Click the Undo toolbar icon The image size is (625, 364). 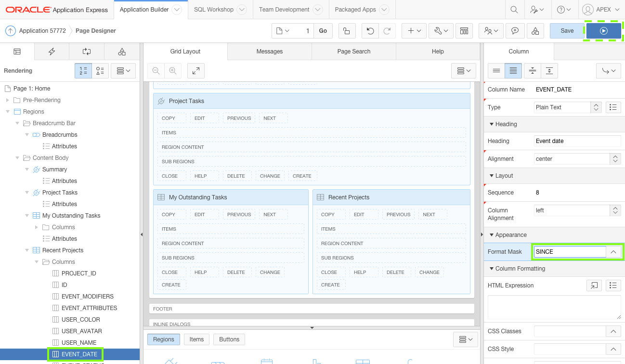369,30
